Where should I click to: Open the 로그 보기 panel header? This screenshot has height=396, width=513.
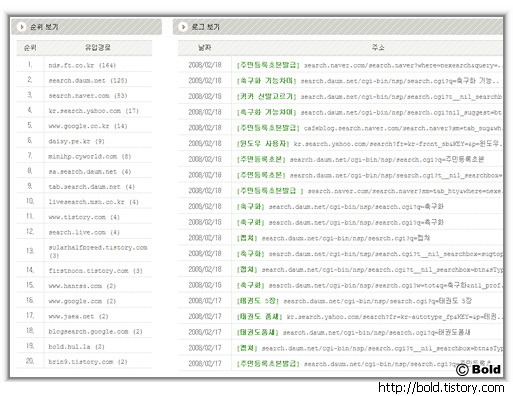tap(338, 27)
